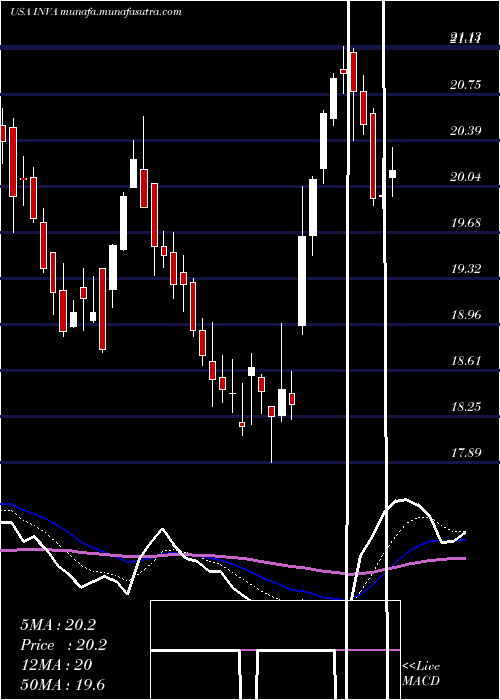This screenshot has width=500, height=700.
Task: Click the '12MA : 20' readout
Action: coord(56,665)
